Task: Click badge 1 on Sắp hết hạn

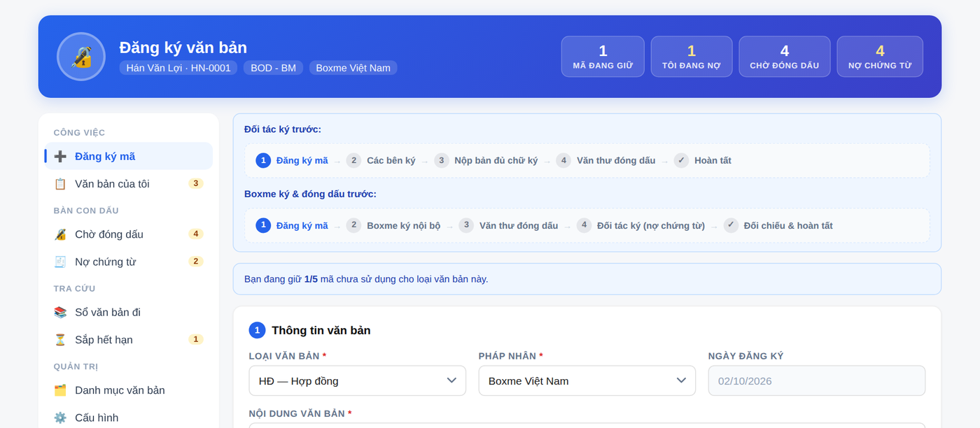Action: point(196,340)
